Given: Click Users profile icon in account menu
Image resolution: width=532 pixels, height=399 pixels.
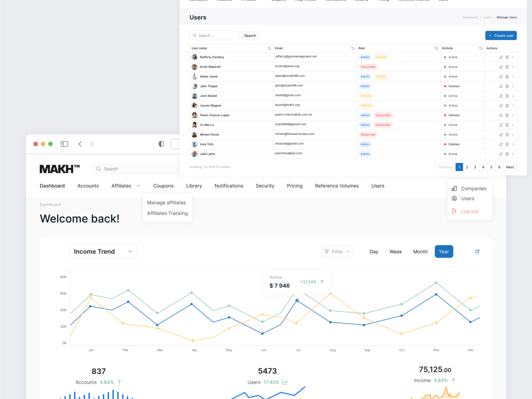Looking at the screenshot, I should (454, 198).
